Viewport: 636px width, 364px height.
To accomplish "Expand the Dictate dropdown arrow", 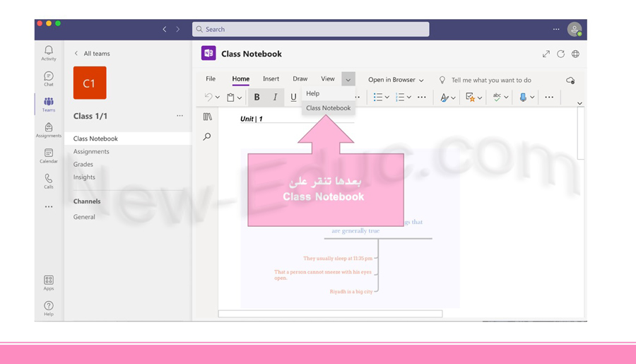I will (x=531, y=98).
